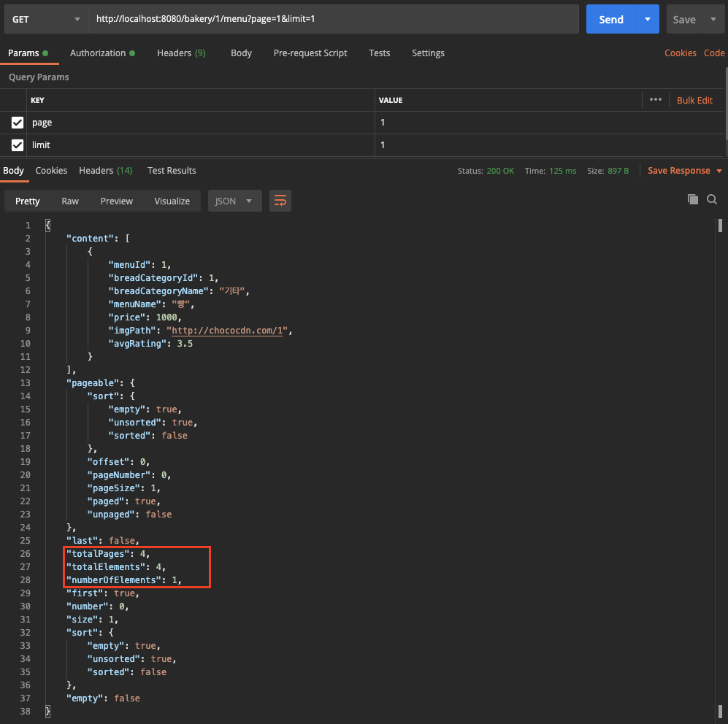The height and width of the screenshot is (724, 728).
Task: Click the "menuName" key
Action: point(135,304)
